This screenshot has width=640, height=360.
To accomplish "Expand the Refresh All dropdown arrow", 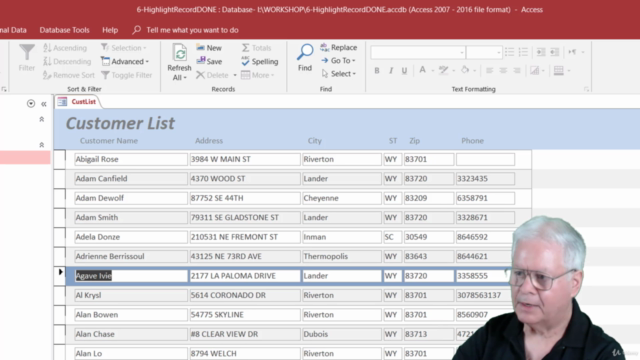I will [185, 78].
